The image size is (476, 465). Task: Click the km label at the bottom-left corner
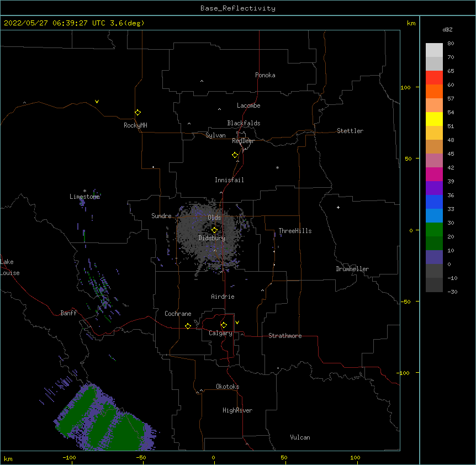pyautogui.click(x=8, y=458)
